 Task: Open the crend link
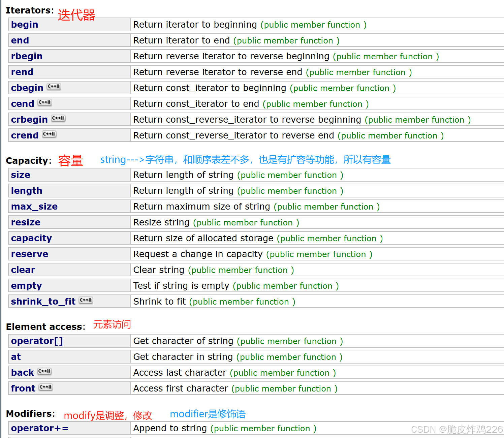(x=25, y=135)
